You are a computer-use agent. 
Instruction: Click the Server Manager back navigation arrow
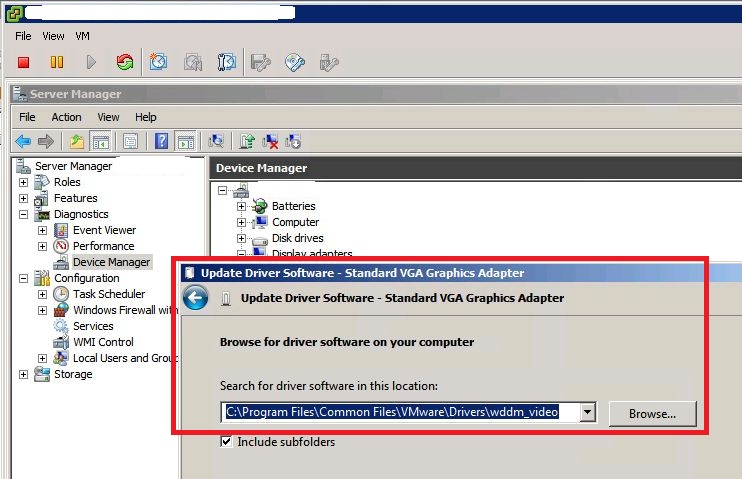point(22,141)
